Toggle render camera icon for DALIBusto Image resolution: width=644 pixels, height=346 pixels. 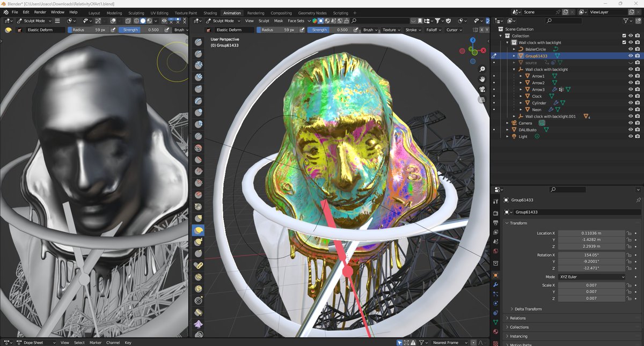[637, 130]
